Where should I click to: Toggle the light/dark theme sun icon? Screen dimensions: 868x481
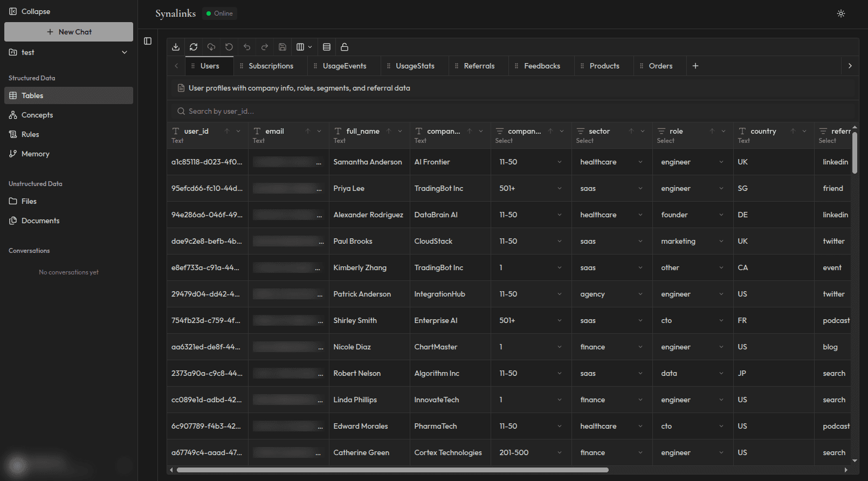(841, 13)
